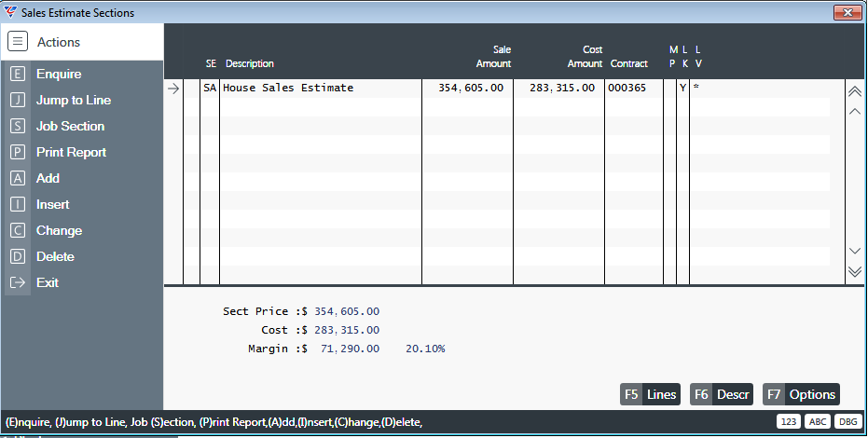Choose Job Section from Actions

70,126
